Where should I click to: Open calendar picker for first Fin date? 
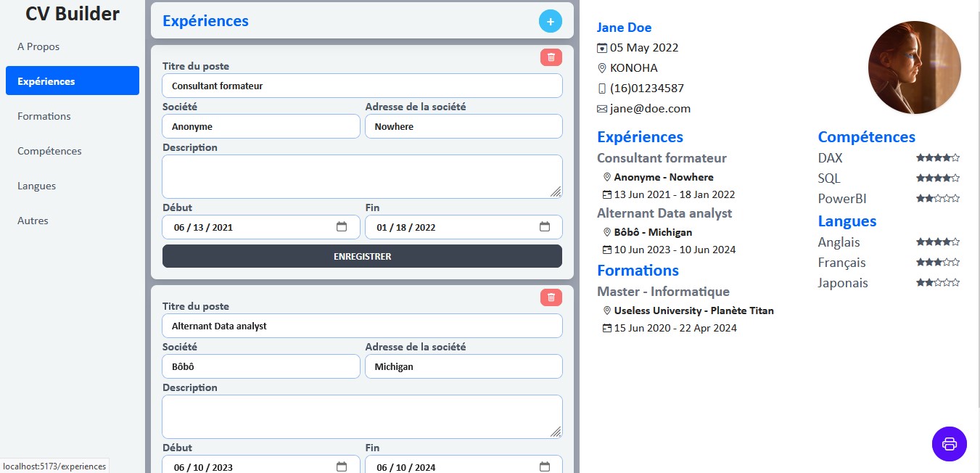click(544, 227)
